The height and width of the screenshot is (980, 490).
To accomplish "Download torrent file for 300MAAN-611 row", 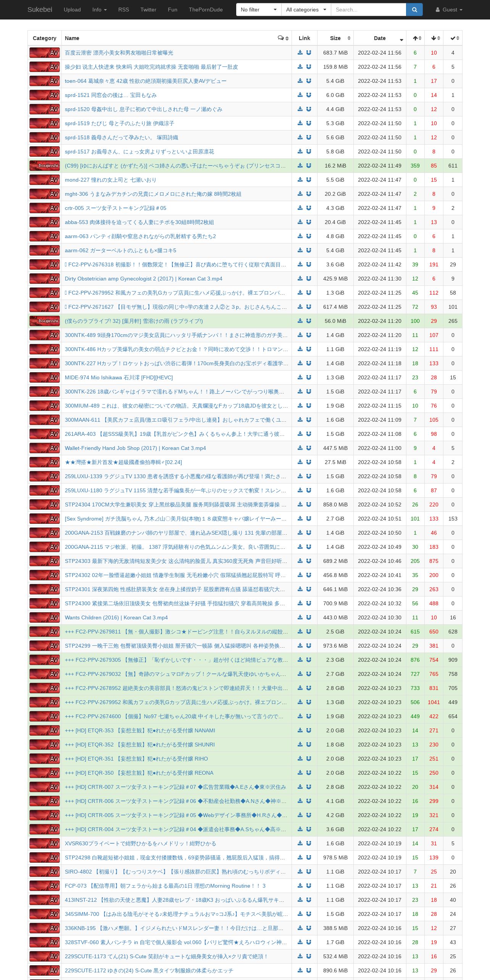I will [300, 420].
